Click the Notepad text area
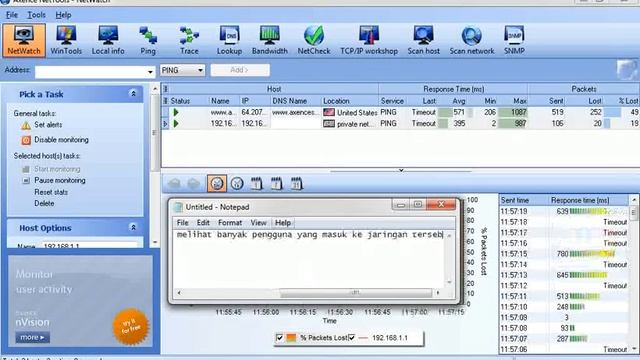The image size is (640, 360). point(309,258)
